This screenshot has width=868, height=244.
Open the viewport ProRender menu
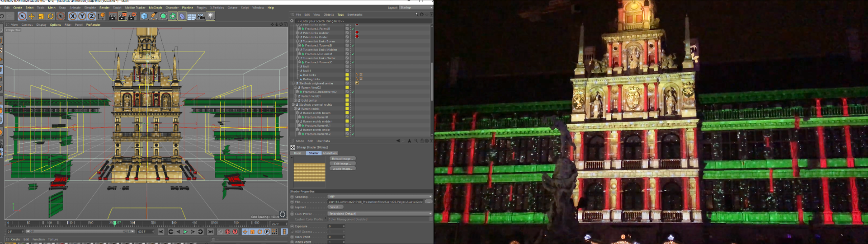pyautogui.click(x=93, y=25)
